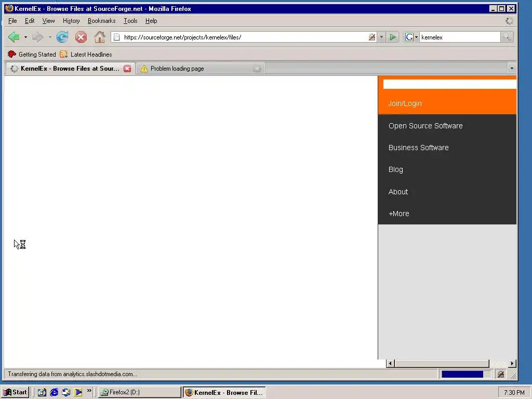This screenshot has width=532, height=399.
Task: Switch to the Problem loading page tab
Action: [200, 69]
